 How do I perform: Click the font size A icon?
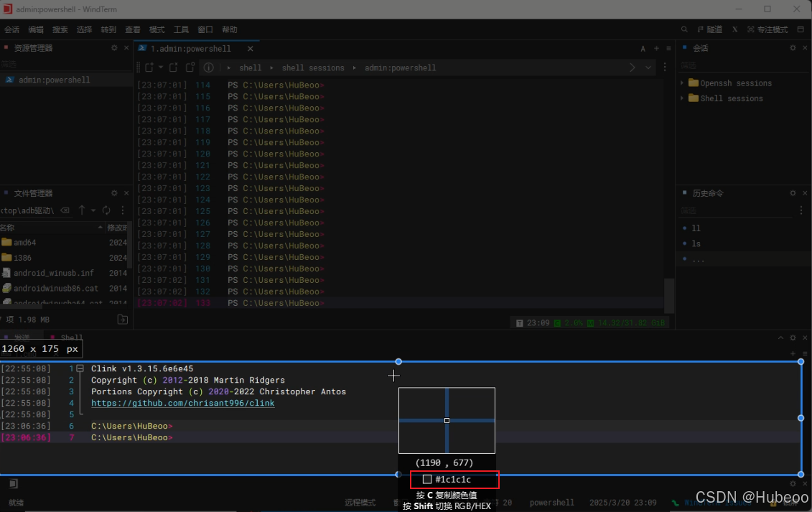pyautogui.click(x=643, y=49)
